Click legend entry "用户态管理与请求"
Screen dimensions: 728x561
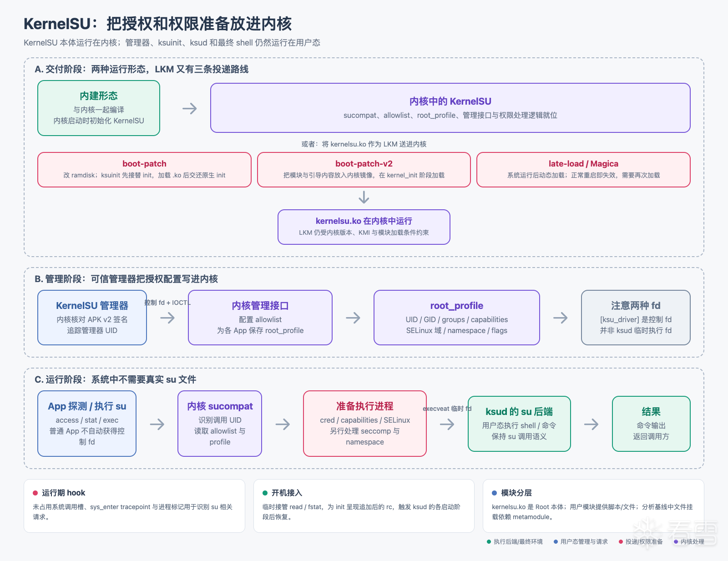(581, 541)
